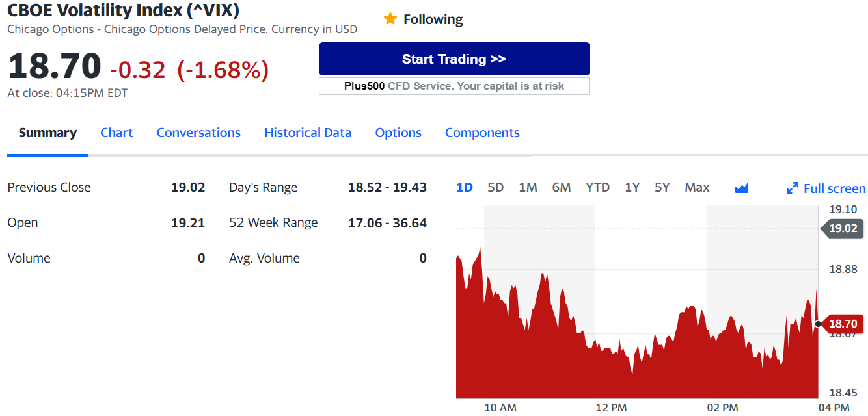The height and width of the screenshot is (416, 868).
Task: Click the Plus500 CFD Service disclaimer
Action: (x=454, y=86)
